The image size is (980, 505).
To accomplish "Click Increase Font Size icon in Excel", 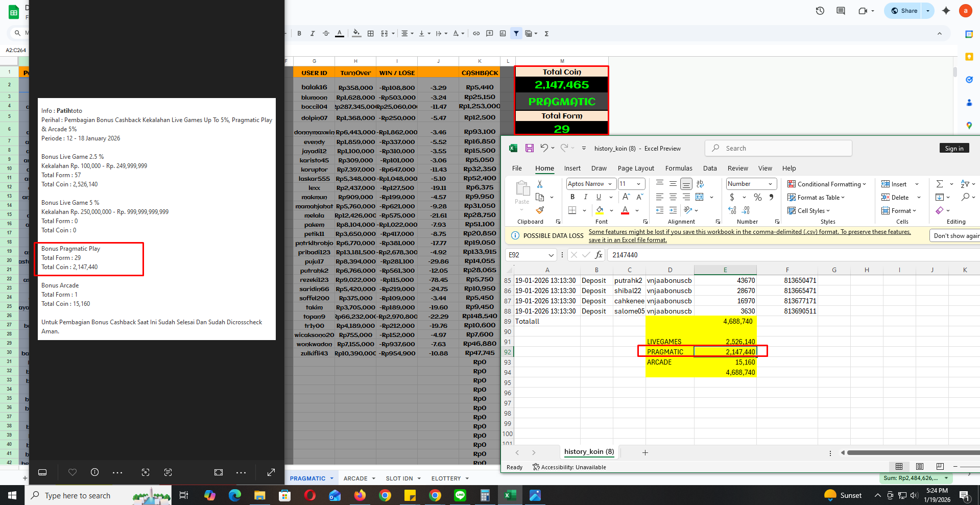I will [x=626, y=197].
